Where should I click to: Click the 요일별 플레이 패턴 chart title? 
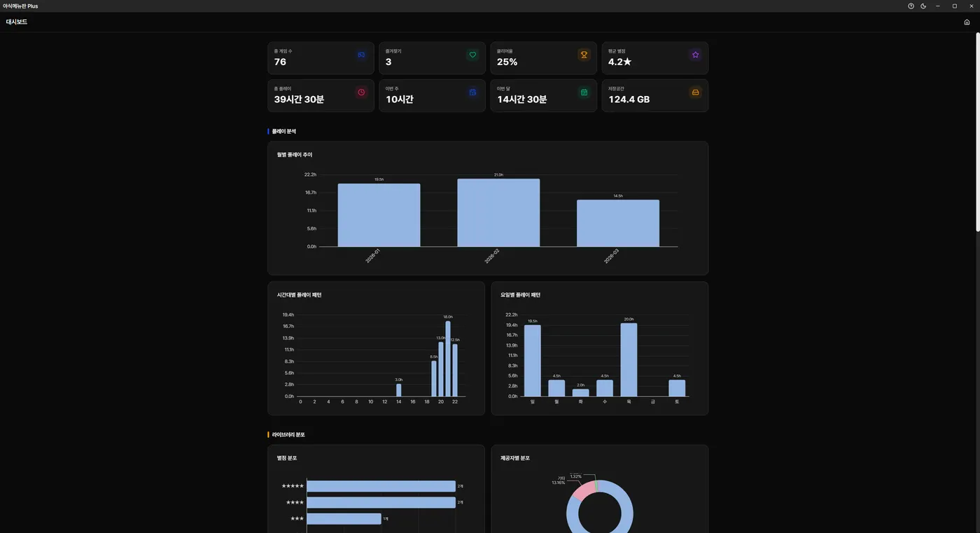coord(520,295)
